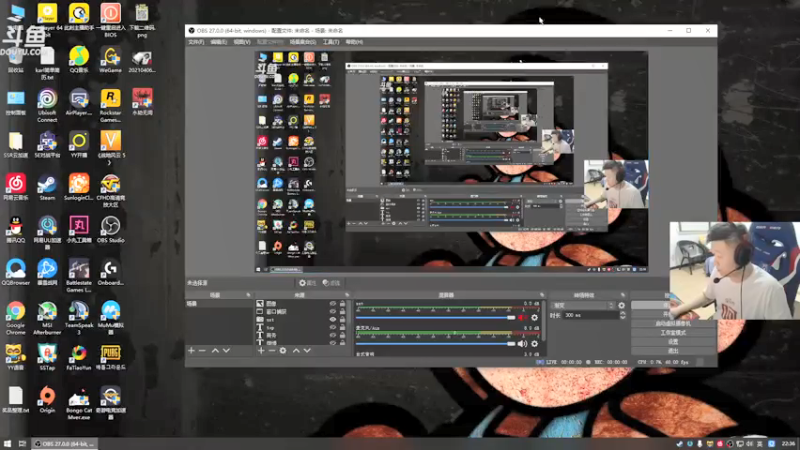Open PUBG desktop shortcut
The width and height of the screenshot is (800, 450).
coord(110,357)
